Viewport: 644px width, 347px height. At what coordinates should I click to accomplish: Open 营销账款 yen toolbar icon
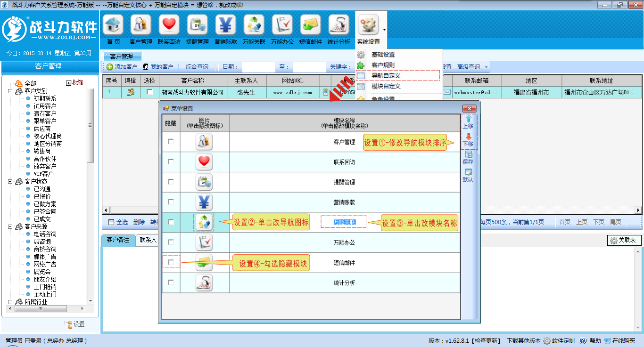point(226,25)
